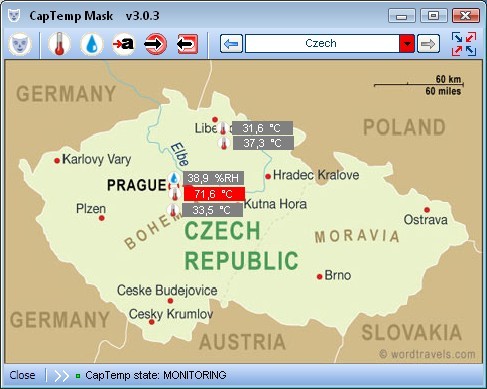Viewport: 487px width, 389px height.
Task: Click the green monitoring state indicator
Action: tap(78, 376)
